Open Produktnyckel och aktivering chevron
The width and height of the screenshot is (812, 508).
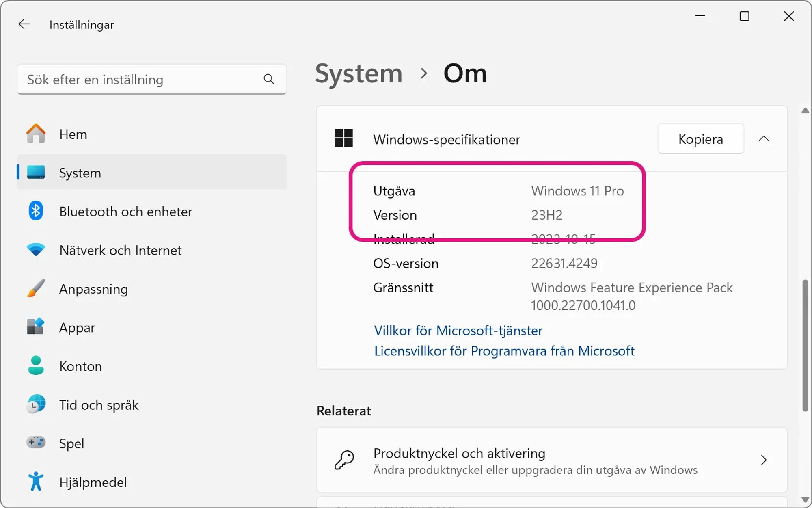[764, 460]
